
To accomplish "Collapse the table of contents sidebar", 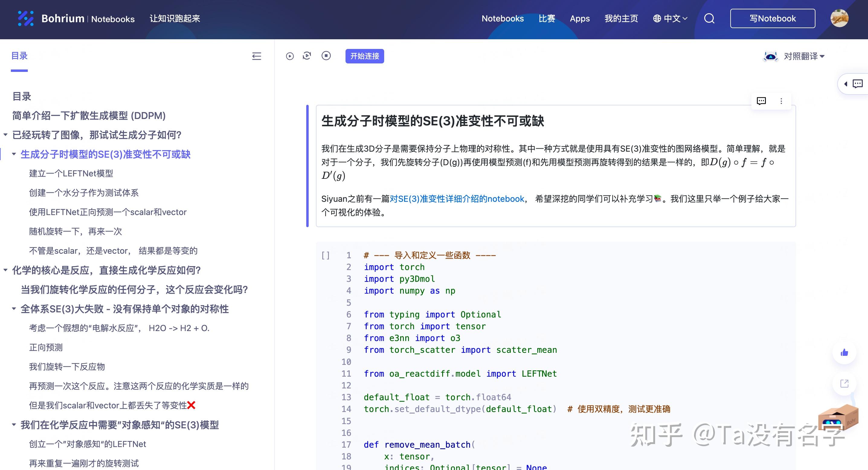I will click(x=256, y=56).
